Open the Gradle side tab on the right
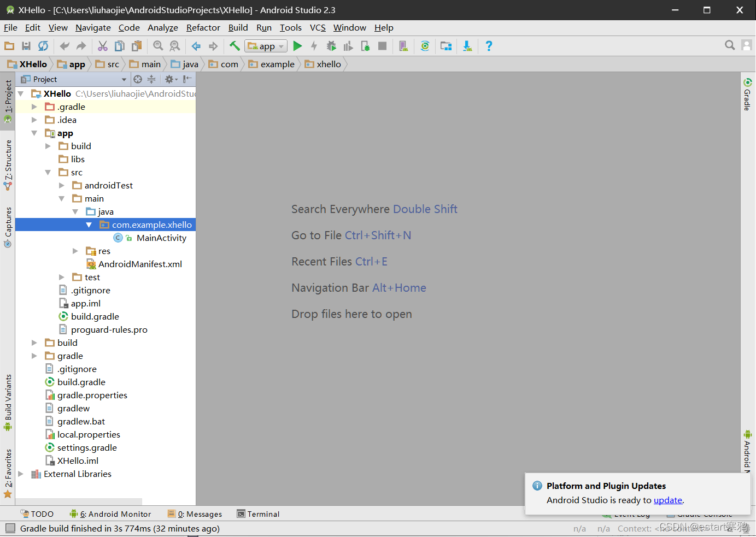 (747, 94)
